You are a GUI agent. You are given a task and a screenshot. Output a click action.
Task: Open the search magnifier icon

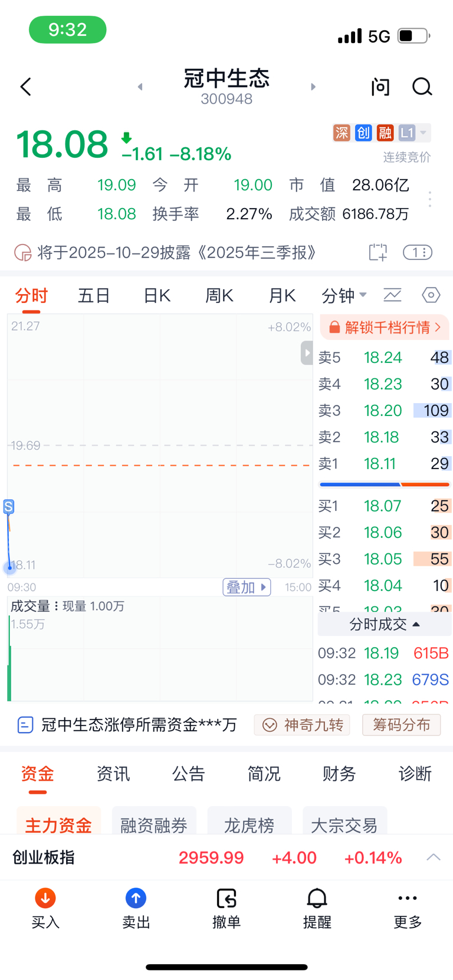(x=422, y=87)
